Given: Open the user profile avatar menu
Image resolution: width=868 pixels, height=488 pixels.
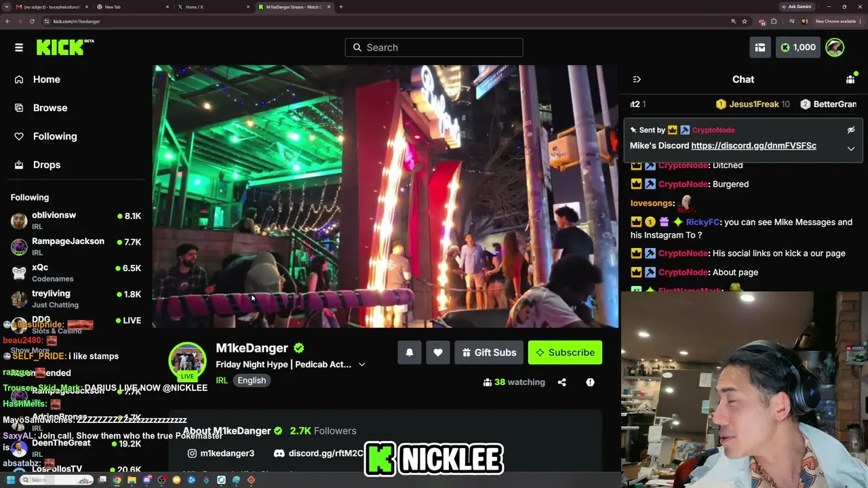Looking at the screenshot, I should click(x=835, y=47).
